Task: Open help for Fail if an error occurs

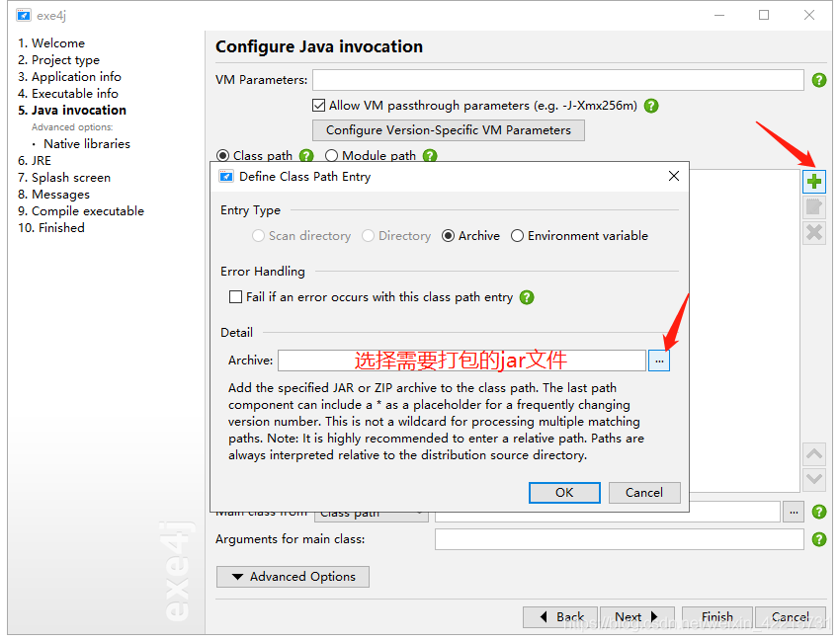Action: pos(527,297)
